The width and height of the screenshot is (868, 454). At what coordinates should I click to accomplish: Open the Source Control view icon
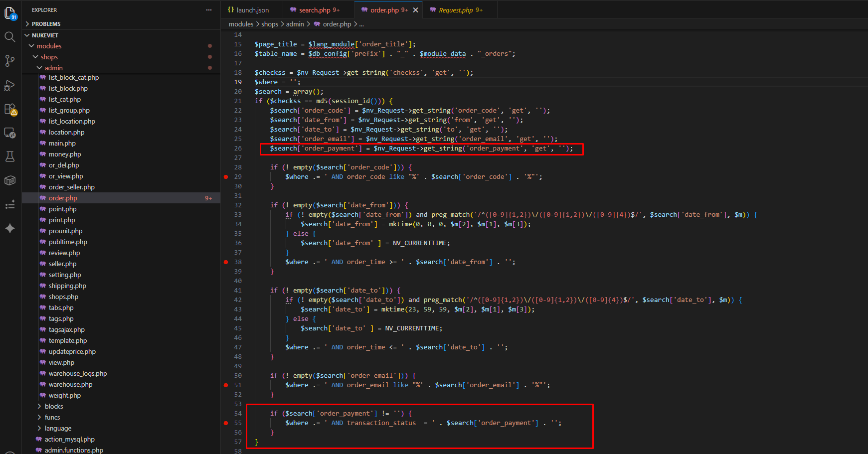click(10, 61)
